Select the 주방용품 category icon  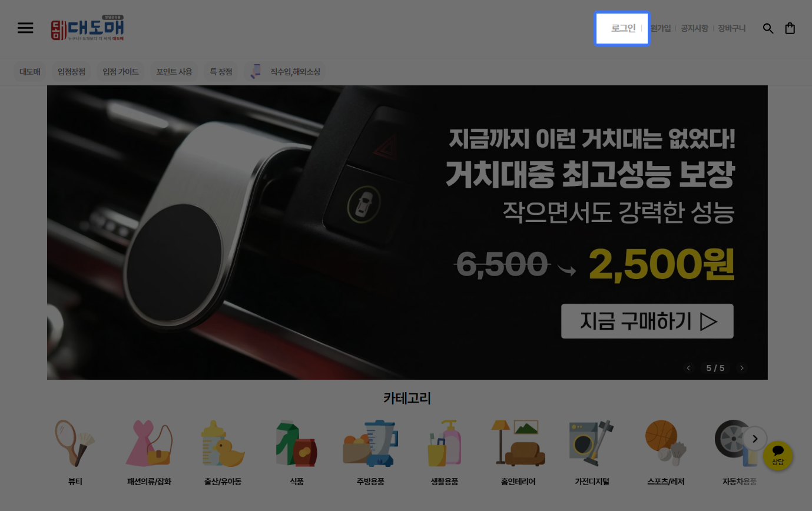tap(370, 443)
